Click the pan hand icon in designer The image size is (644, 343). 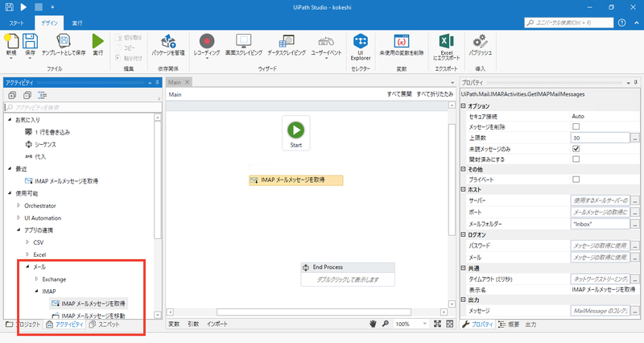373,324
